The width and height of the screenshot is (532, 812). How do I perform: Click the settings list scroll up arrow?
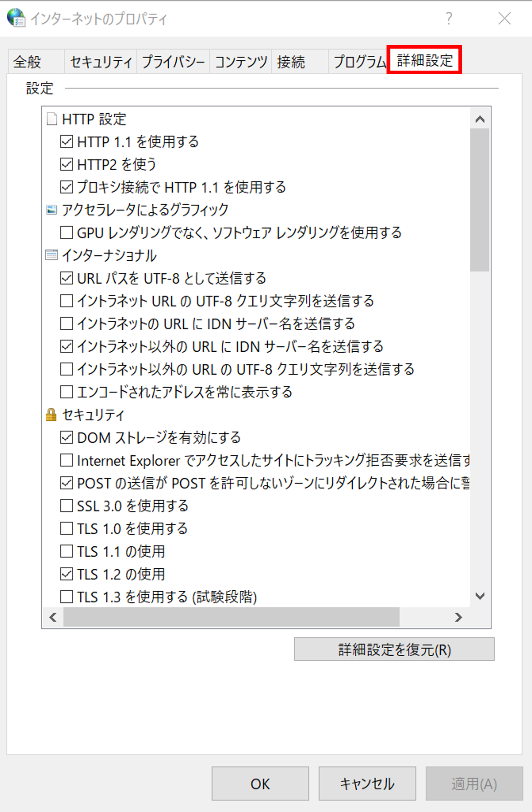click(x=480, y=119)
